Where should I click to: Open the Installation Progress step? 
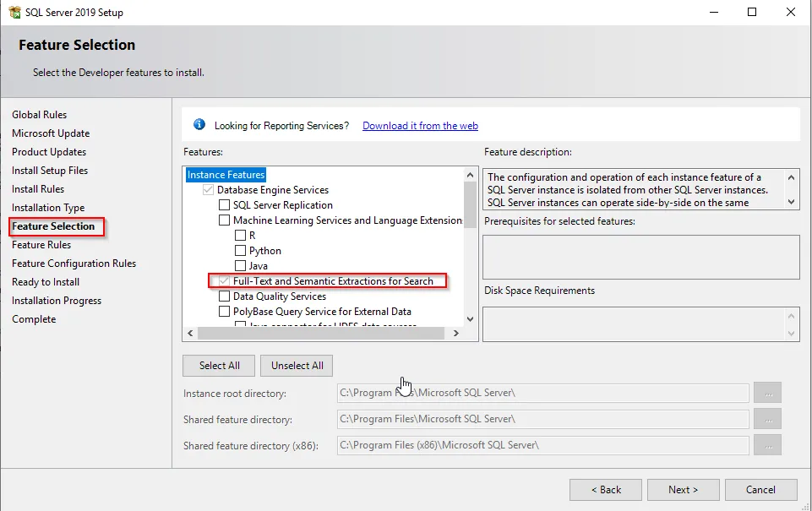[57, 301]
